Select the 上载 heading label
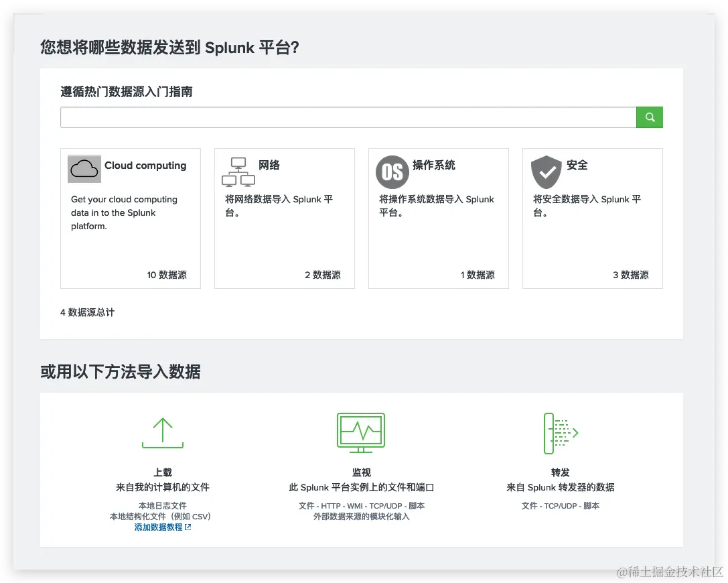Image resolution: width=728 pixels, height=583 pixels. pos(163,472)
